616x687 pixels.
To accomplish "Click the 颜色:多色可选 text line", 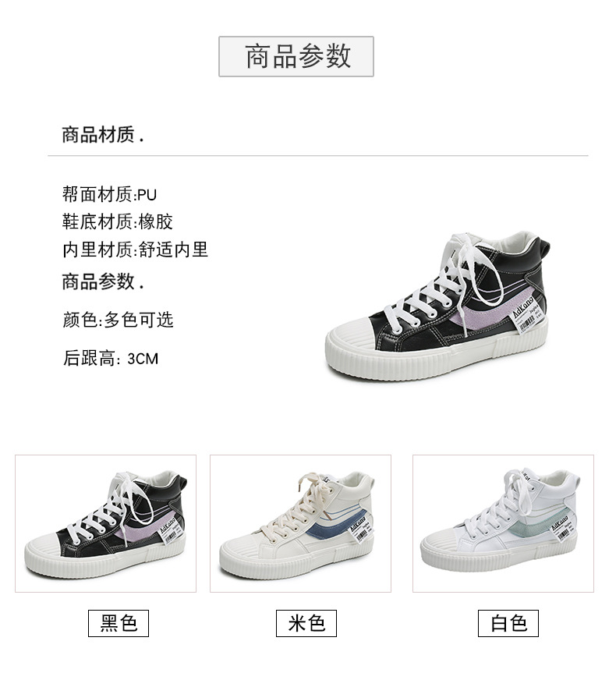I will click(x=118, y=320).
